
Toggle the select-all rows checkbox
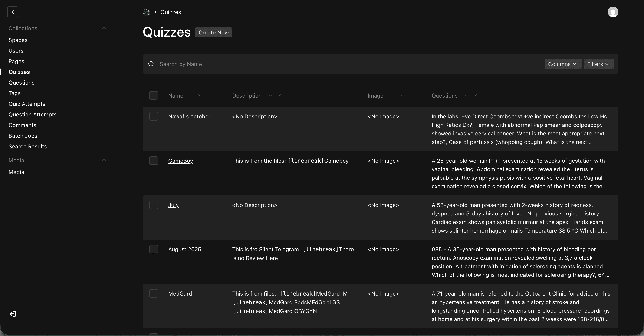(154, 96)
